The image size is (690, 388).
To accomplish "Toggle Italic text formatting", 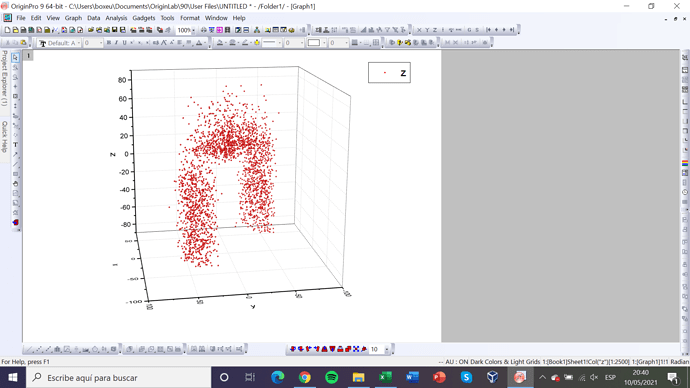I will click(x=117, y=43).
